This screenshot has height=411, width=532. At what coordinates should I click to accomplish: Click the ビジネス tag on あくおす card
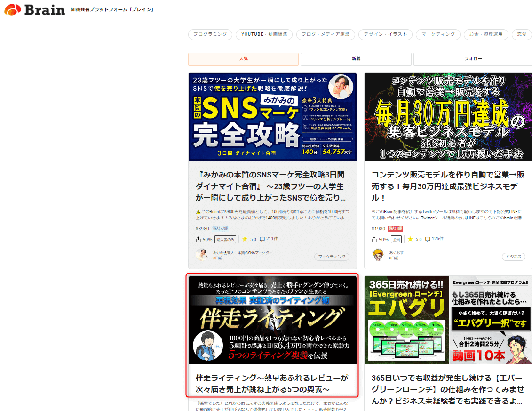coord(514,257)
